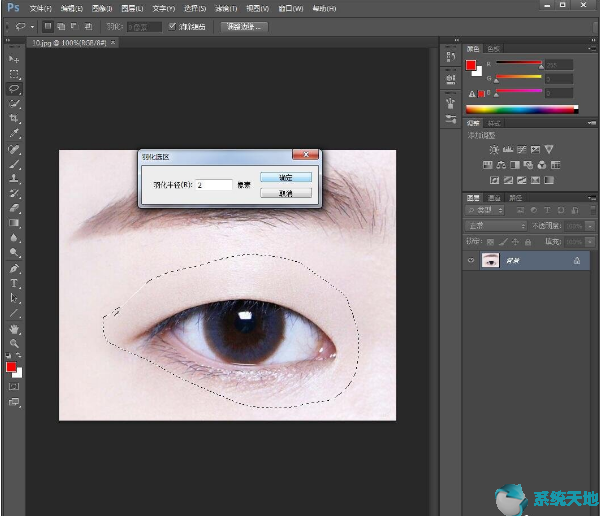Select the Crop tool

(x=14, y=117)
